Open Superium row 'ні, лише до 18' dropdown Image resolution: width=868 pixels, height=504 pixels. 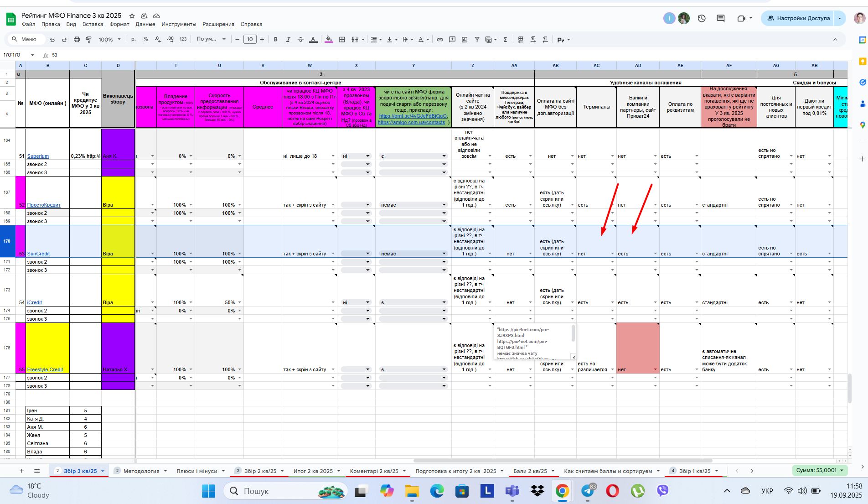pos(333,156)
